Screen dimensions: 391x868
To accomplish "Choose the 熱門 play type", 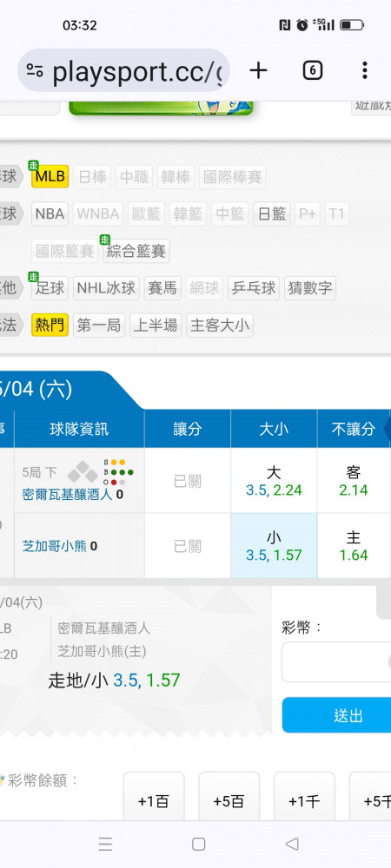I will 50,325.
